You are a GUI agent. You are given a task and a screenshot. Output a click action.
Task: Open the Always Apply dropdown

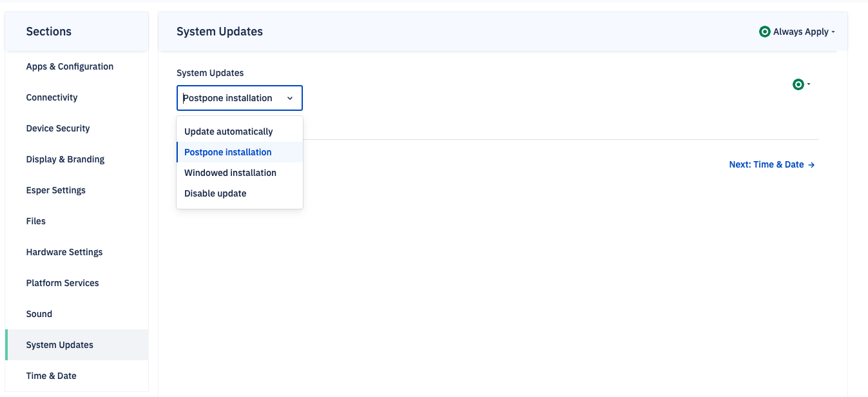click(798, 32)
